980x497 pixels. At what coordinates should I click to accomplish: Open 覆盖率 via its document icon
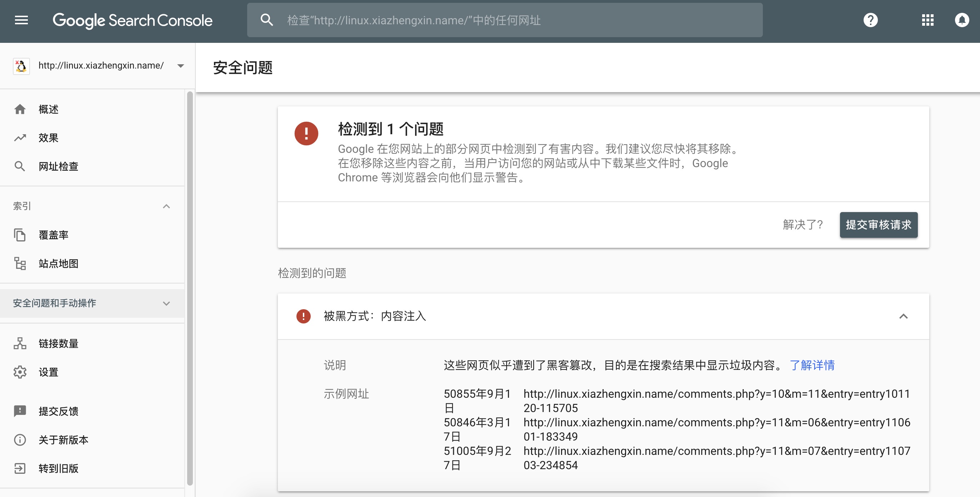20,235
